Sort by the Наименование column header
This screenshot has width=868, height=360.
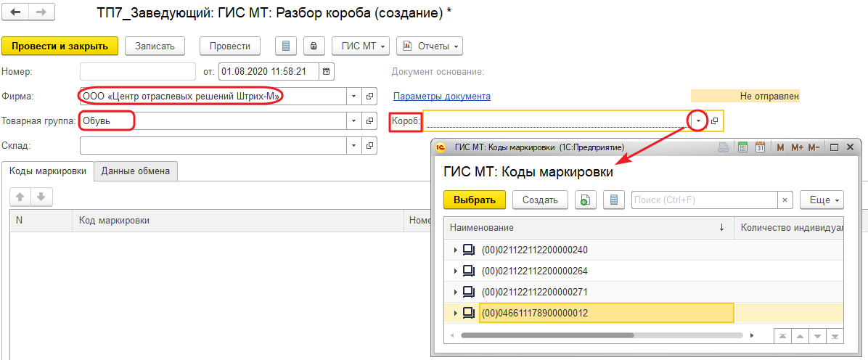point(589,228)
